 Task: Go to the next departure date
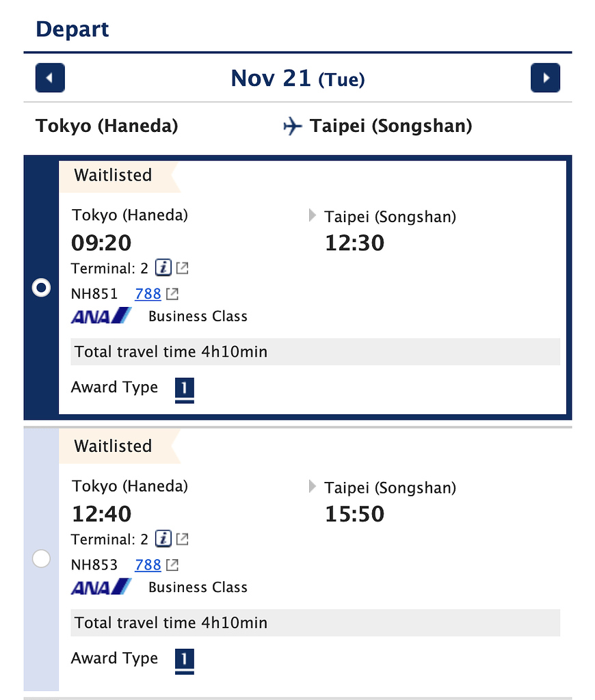[545, 77]
